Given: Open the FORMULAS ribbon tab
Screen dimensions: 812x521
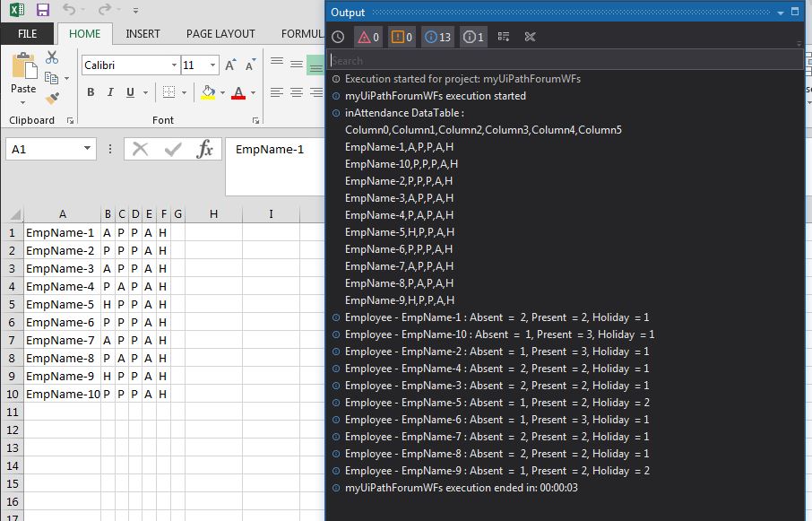Looking at the screenshot, I should coord(302,34).
